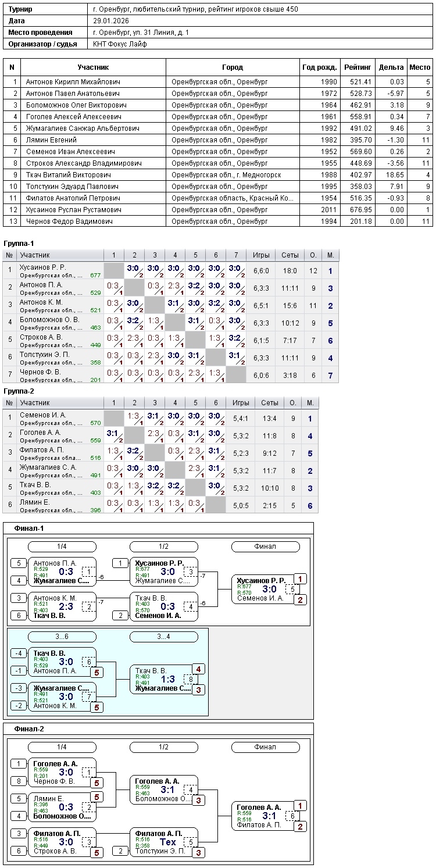Click the "Tex" result in Финал-2 semifinal
Viewport: 436px width, 868px height.
(167, 842)
